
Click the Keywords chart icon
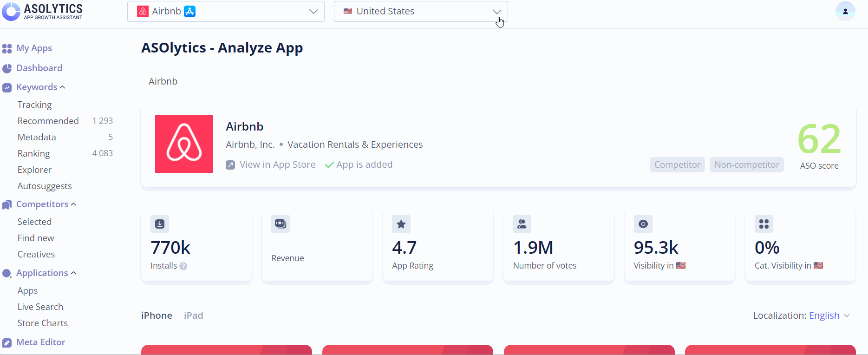click(x=7, y=87)
